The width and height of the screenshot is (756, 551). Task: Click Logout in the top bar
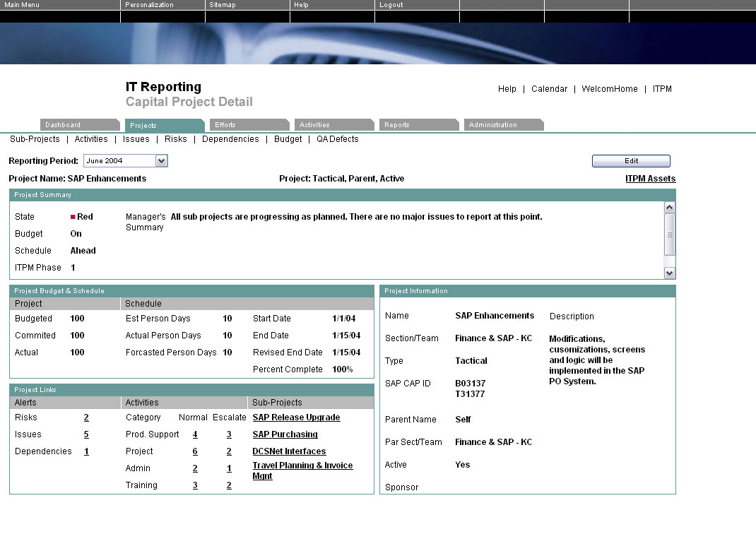pos(391,5)
